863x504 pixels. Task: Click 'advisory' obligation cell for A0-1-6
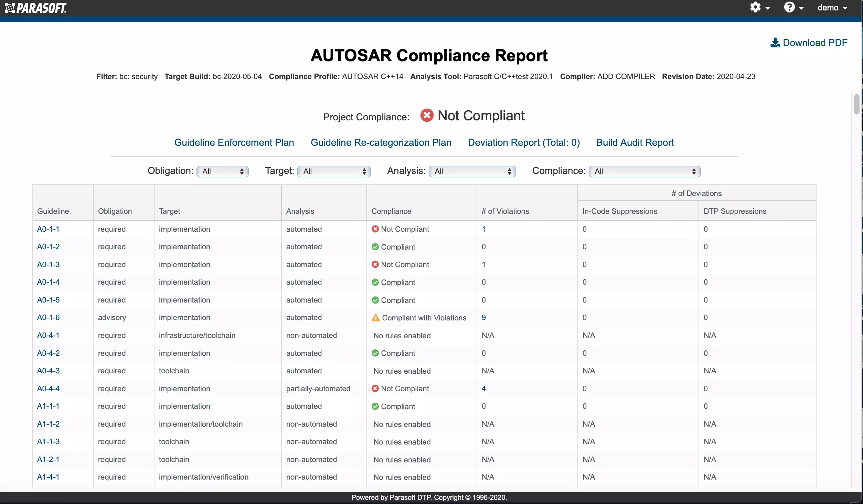112,317
